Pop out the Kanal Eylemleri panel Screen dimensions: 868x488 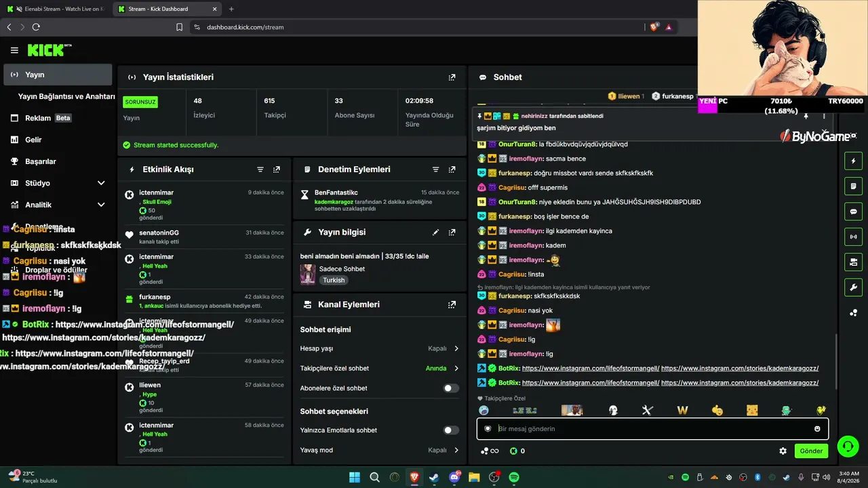(x=452, y=305)
